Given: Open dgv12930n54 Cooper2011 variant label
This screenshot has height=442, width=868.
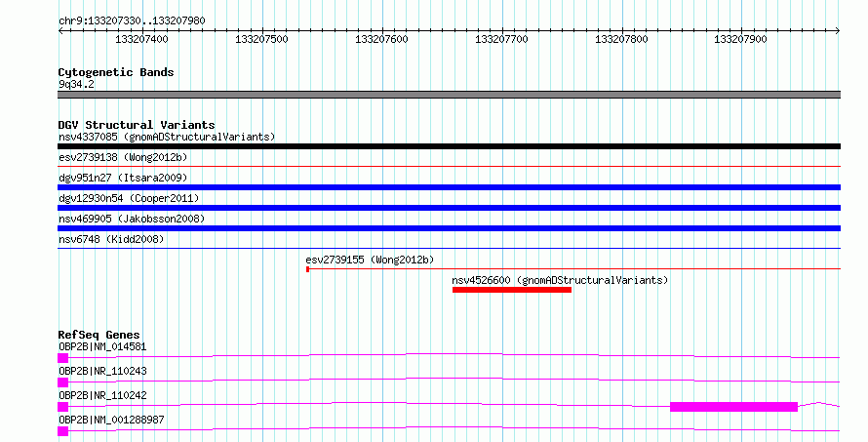Looking at the screenshot, I should [x=129, y=198].
